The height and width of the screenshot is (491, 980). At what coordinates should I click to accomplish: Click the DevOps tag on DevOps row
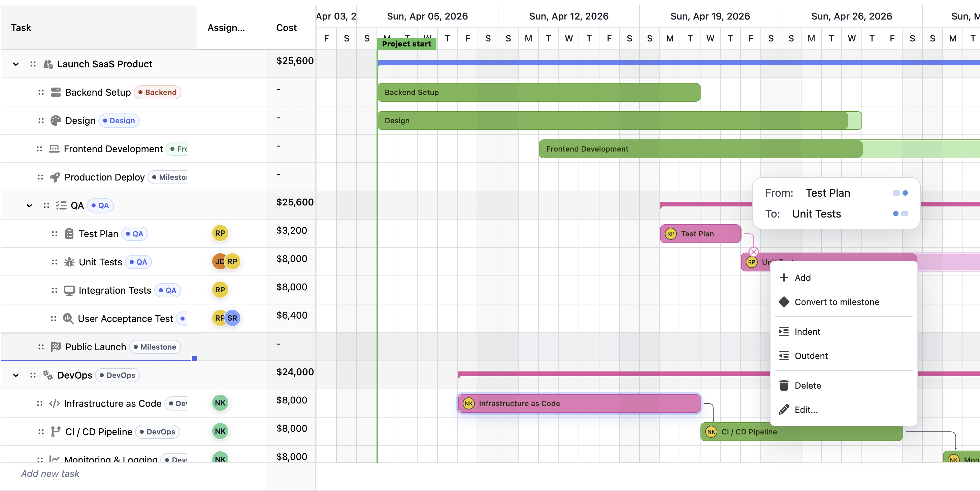coord(117,375)
